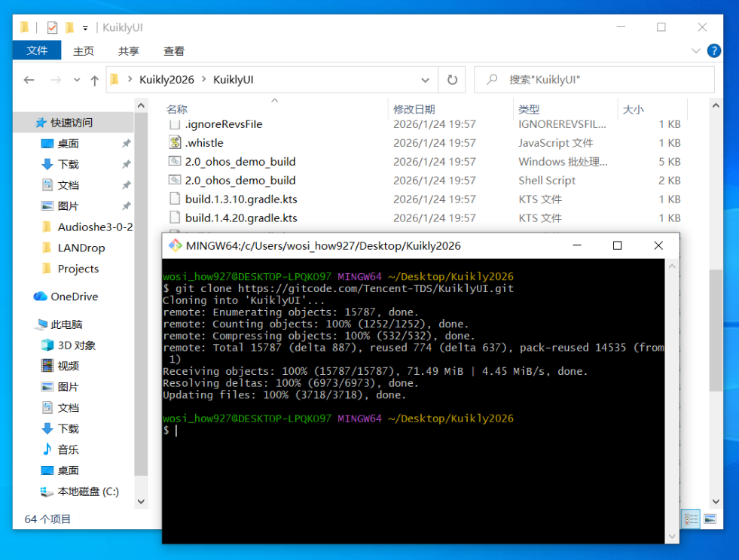Open 文档 under 此电脑
Image resolution: width=739 pixels, height=560 pixels.
(68, 407)
